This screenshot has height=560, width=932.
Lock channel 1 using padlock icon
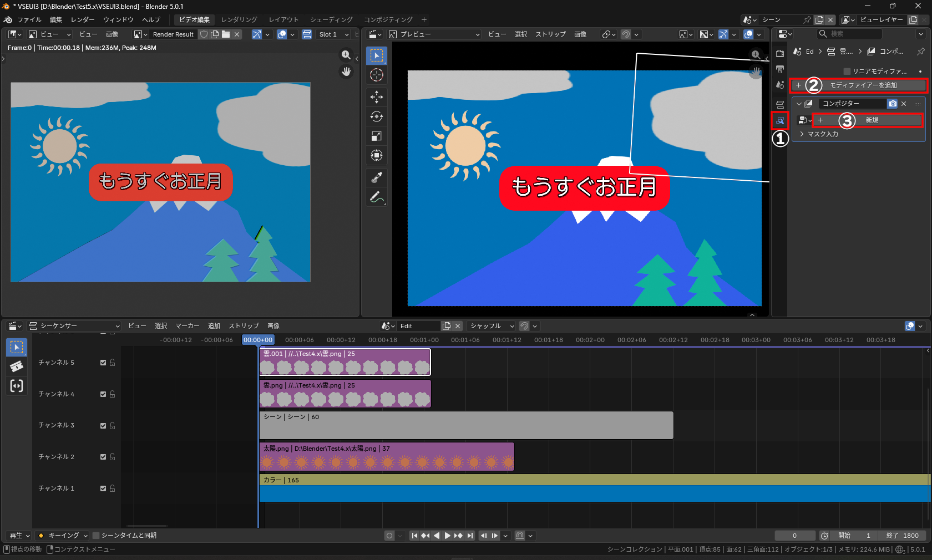coord(112,488)
